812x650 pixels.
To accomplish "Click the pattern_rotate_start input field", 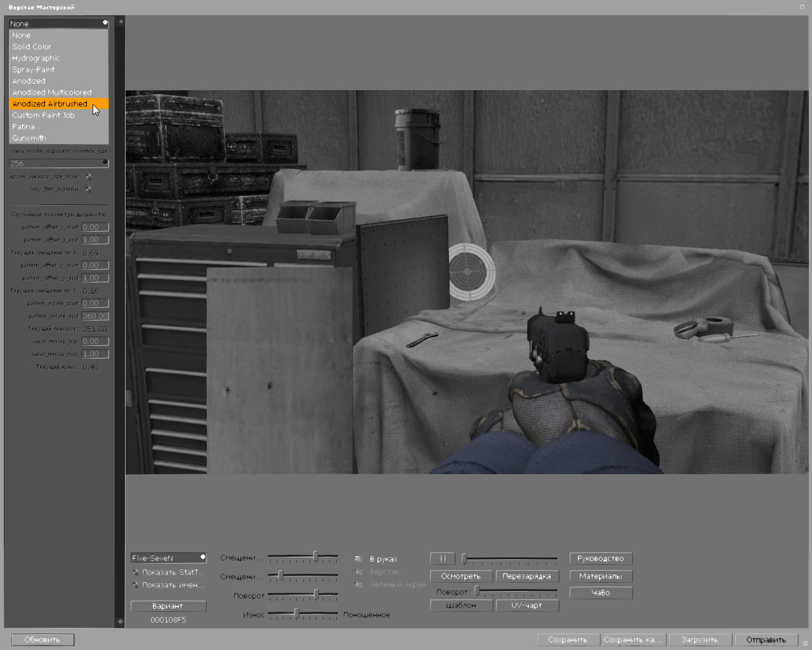I will pyautogui.click(x=95, y=303).
